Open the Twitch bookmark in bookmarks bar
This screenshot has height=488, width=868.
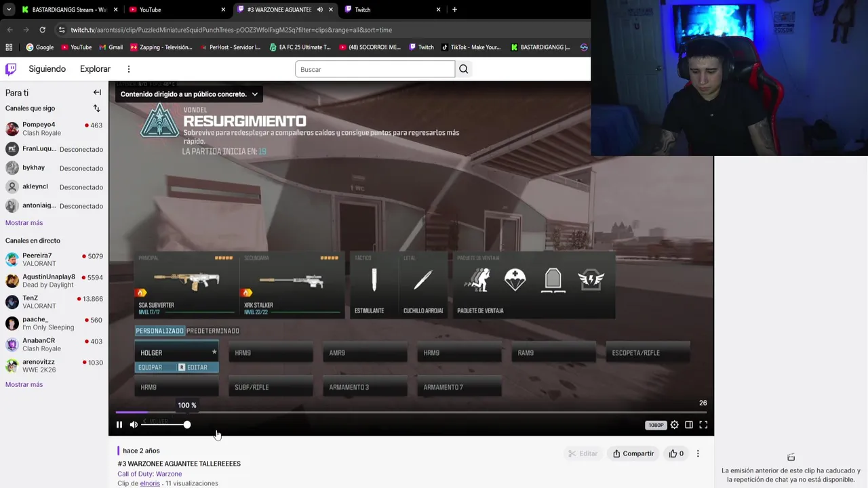(x=420, y=47)
